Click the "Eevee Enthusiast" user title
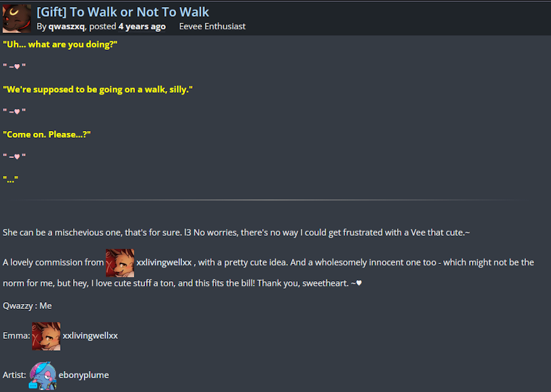 pos(212,26)
